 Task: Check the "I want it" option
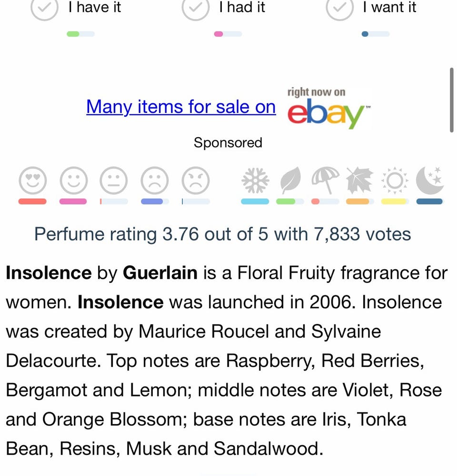pos(339,8)
